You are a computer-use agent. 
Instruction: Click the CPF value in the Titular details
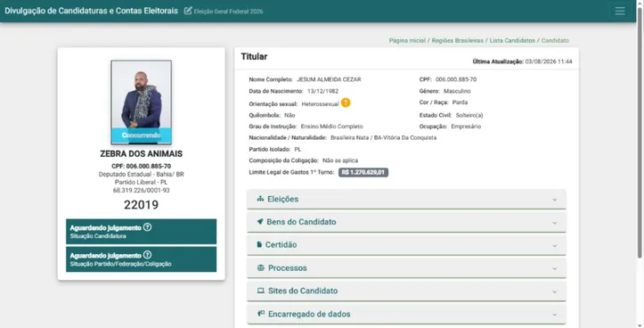click(456, 79)
